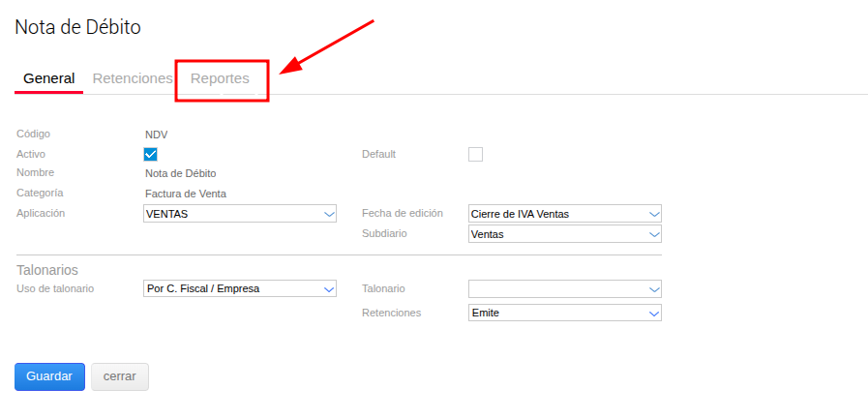Click the chevron beside the Emite value

click(x=654, y=314)
